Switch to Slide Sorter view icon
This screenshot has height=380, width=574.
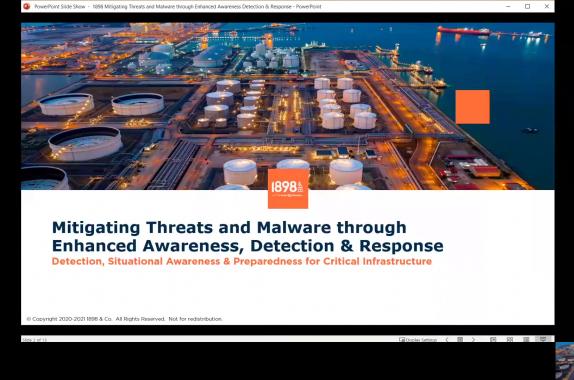(510, 340)
